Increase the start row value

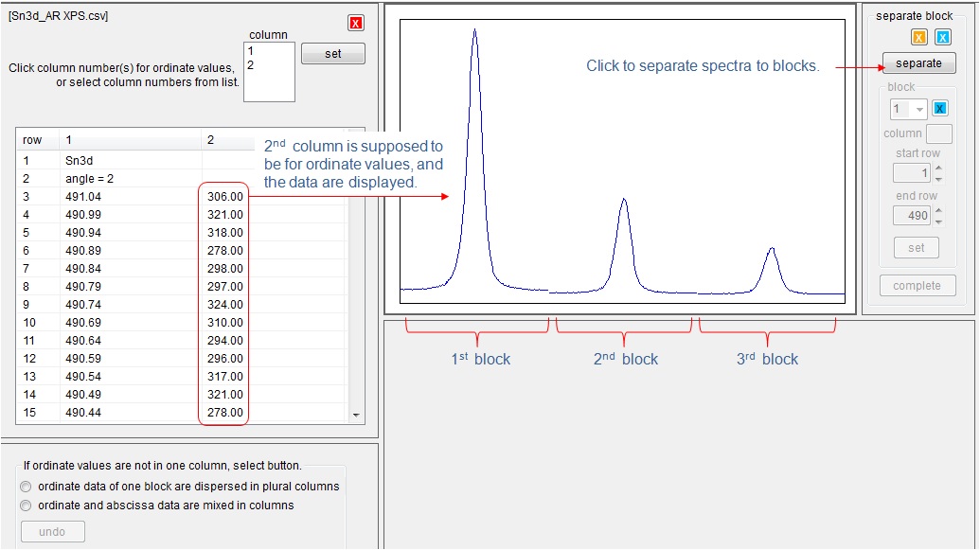coord(938,169)
